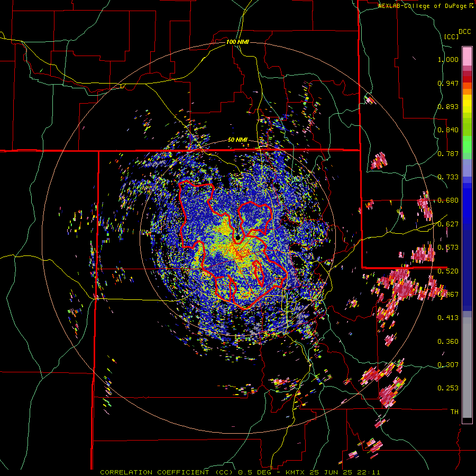
Task: Pick the gray color bar segment
Action: [x=467, y=368]
